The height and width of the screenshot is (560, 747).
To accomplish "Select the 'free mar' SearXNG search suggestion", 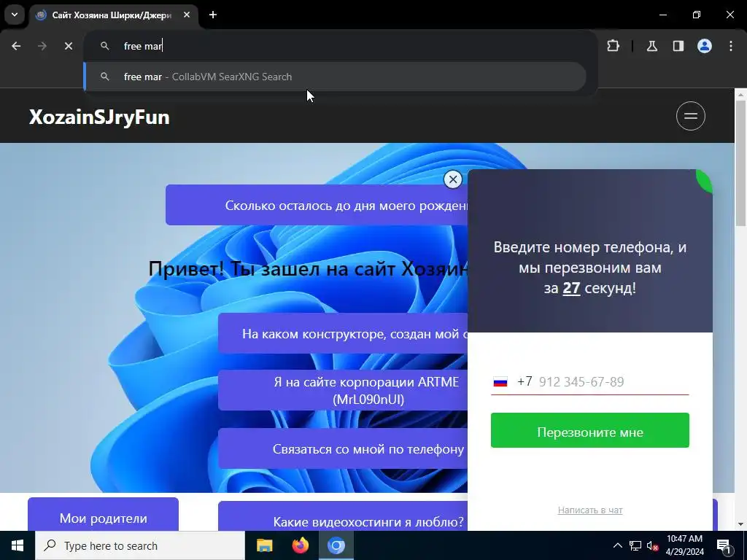I will 335,77.
